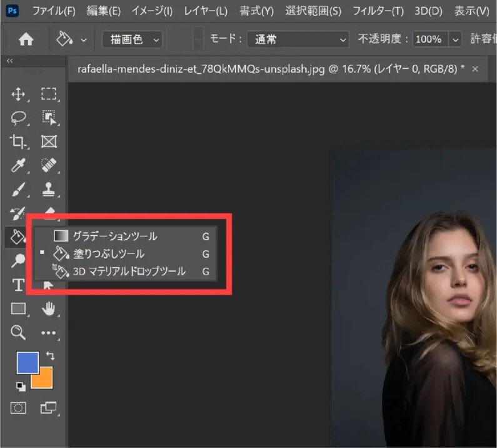
Task: Collapse the toolbar with double chevron
Action: pyautogui.click(x=10, y=61)
